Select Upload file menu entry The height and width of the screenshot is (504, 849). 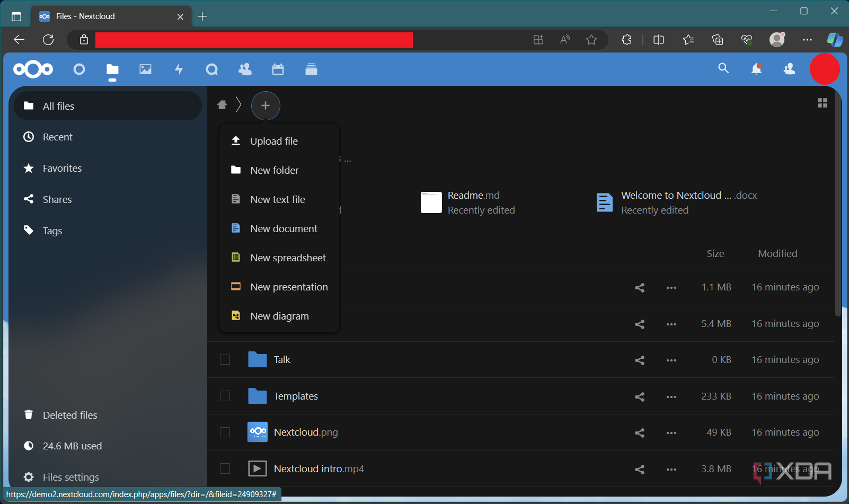point(273,141)
